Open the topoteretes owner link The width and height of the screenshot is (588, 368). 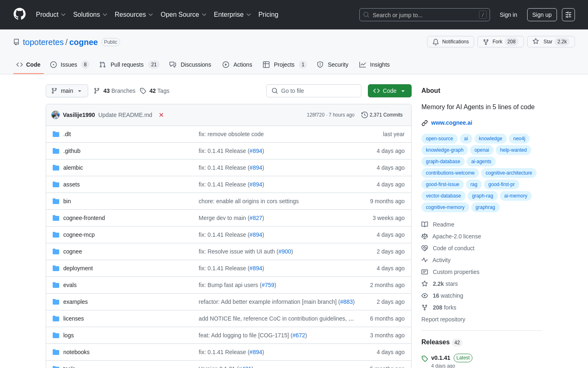click(43, 42)
